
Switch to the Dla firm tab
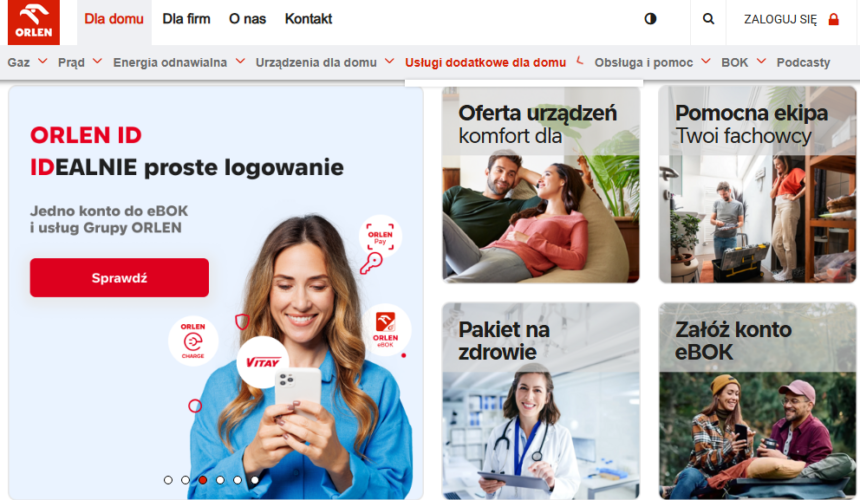click(x=186, y=19)
